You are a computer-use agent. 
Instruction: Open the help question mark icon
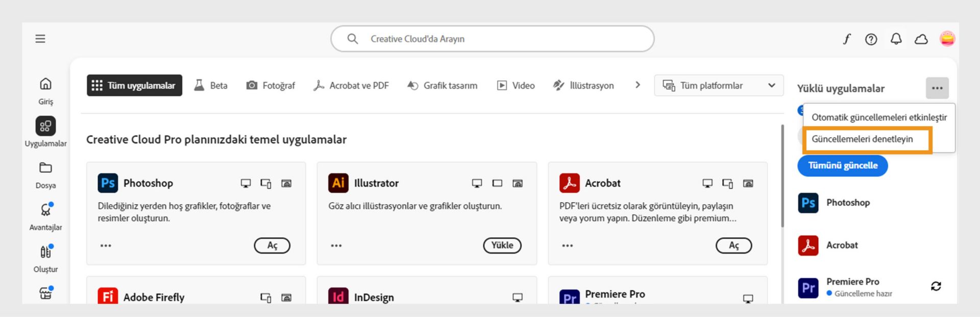[x=871, y=39]
